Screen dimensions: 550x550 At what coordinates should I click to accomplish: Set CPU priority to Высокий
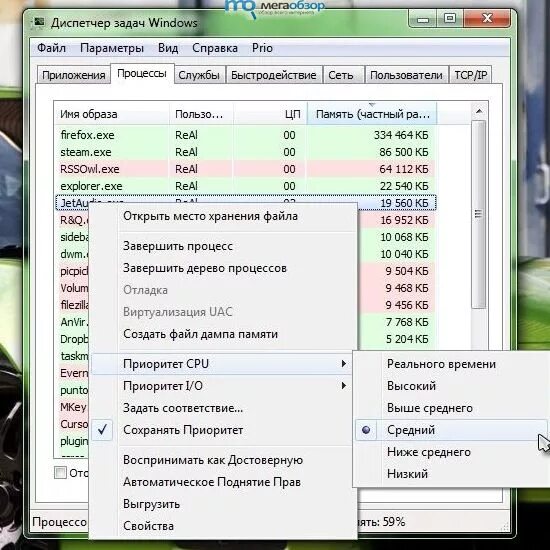[x=452, y=386]
